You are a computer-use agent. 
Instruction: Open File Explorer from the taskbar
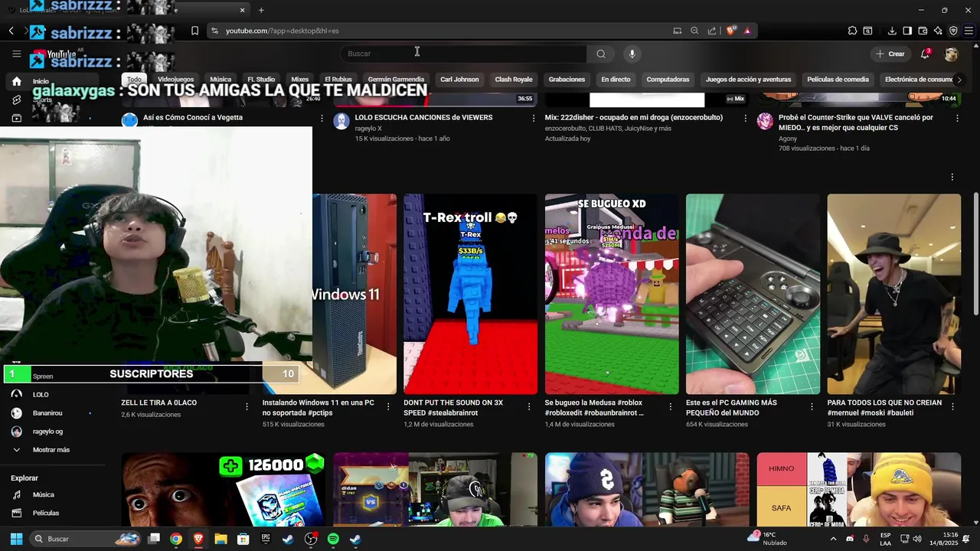pyautogui.click(x=220, y=539)
